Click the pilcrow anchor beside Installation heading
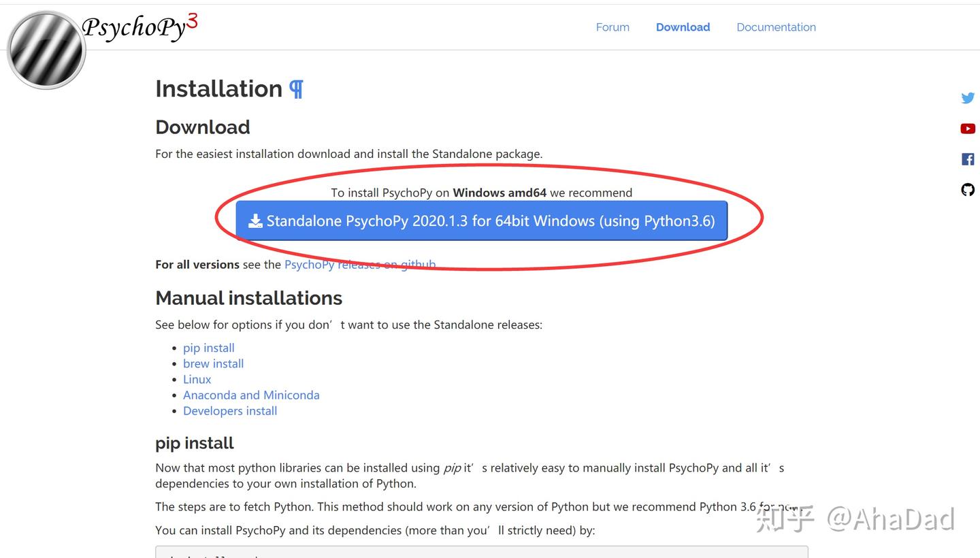This screenshot has height=558, width=980. click(x=296, y=89)
